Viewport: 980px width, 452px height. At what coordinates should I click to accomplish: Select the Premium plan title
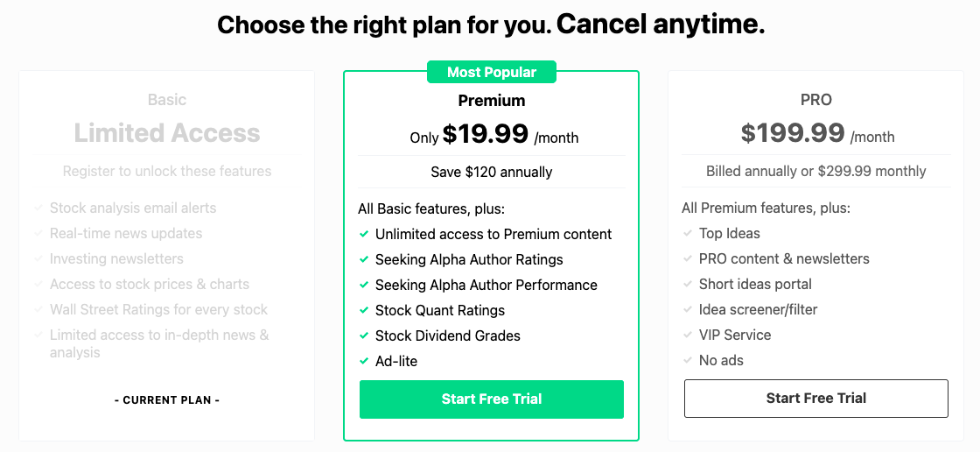[x=492, y=101]
